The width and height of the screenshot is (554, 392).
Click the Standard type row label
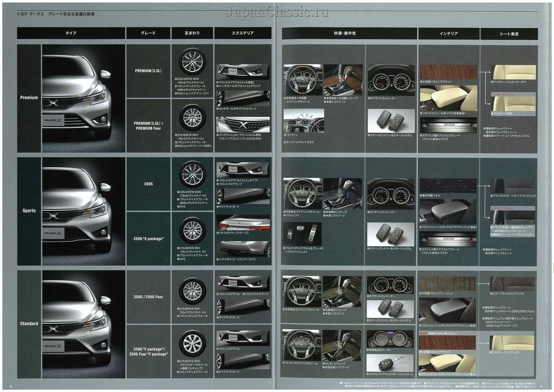29,323
